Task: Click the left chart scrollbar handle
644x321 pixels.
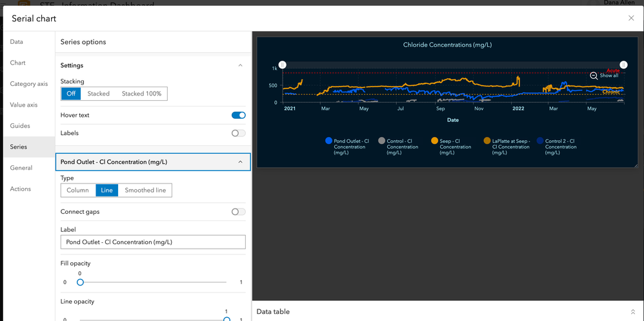Action: [x=283, y=65]
